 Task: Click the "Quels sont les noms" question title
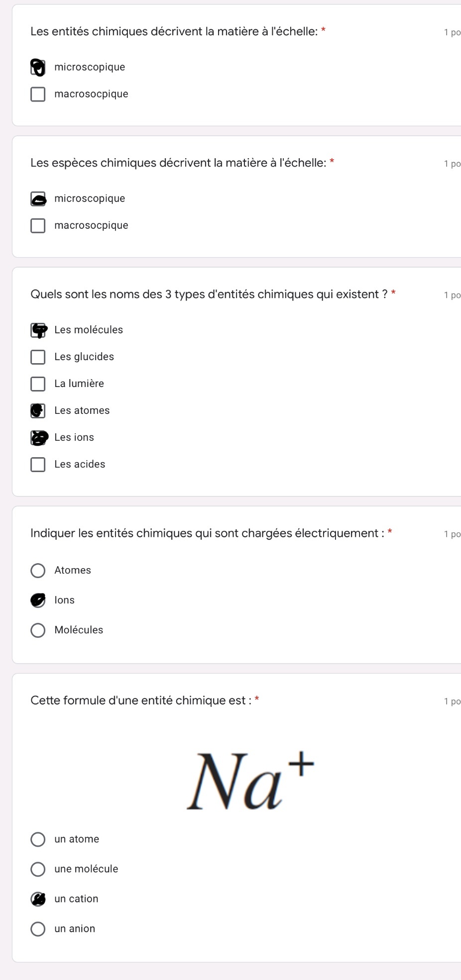coord(209,294)
